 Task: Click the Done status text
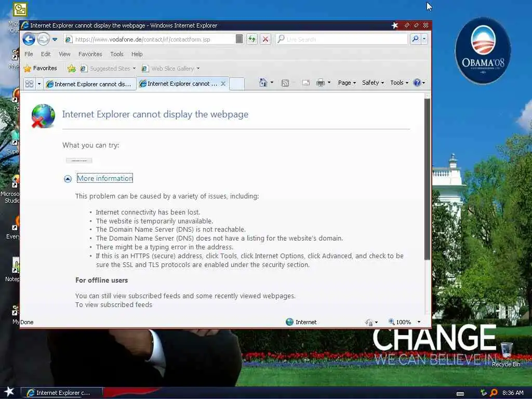pos(27,322)
